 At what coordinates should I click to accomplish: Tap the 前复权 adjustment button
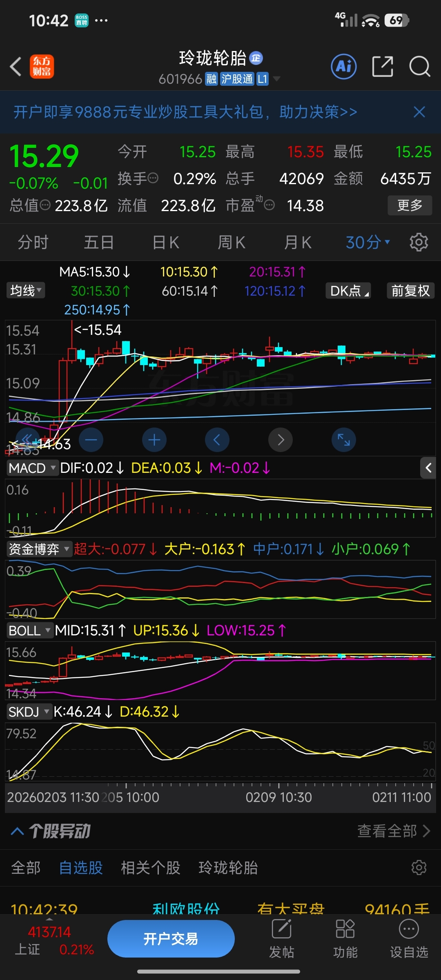(411, 291)
